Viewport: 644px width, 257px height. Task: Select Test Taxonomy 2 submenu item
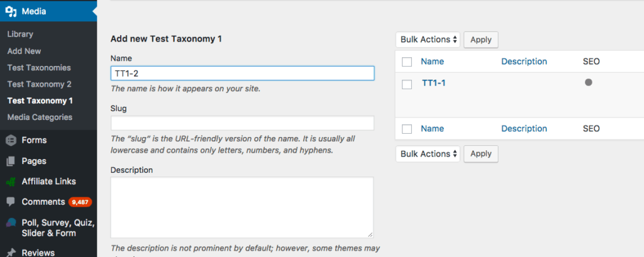click(x=39, y=84)
